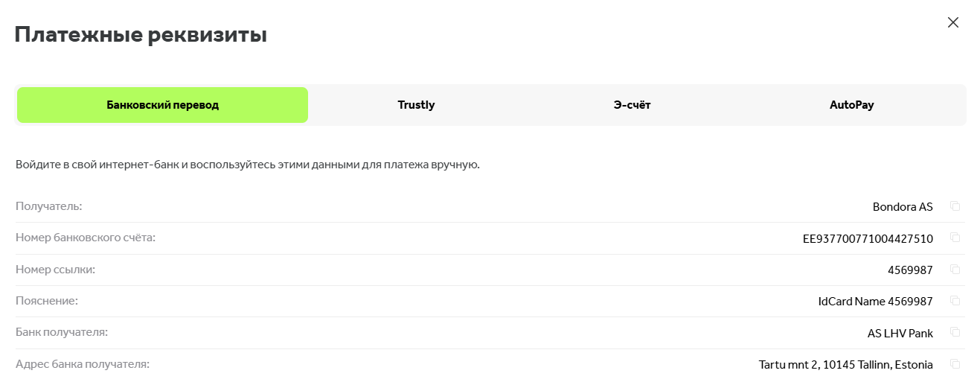Click the Номер банковского счёта label
Screen dimensions: 980x385
pos(86,238)
